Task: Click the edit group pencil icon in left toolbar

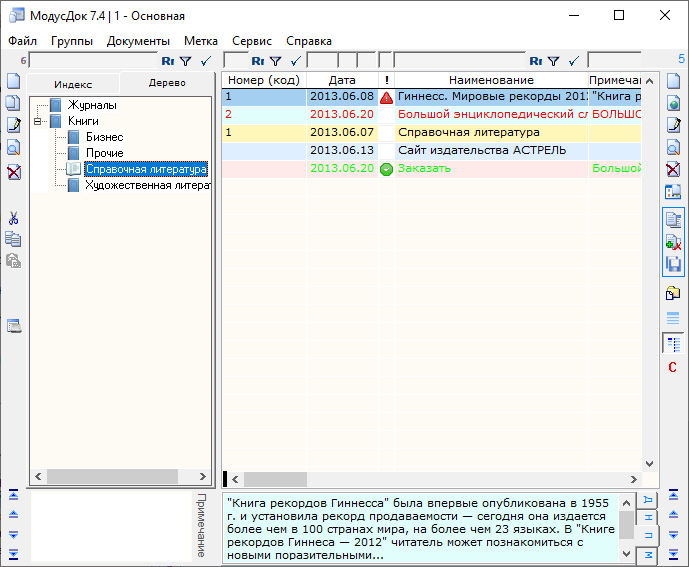Action: click(13, 125)
